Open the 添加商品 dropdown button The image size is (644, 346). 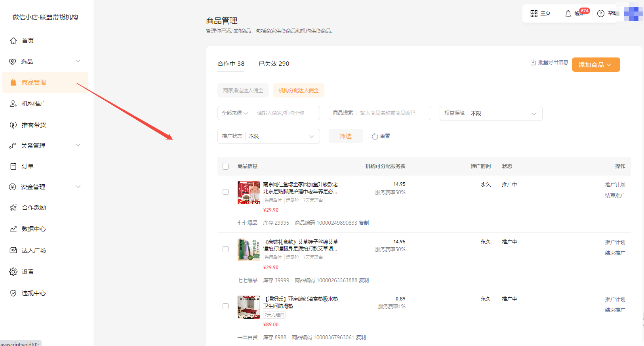pos(596,65)
